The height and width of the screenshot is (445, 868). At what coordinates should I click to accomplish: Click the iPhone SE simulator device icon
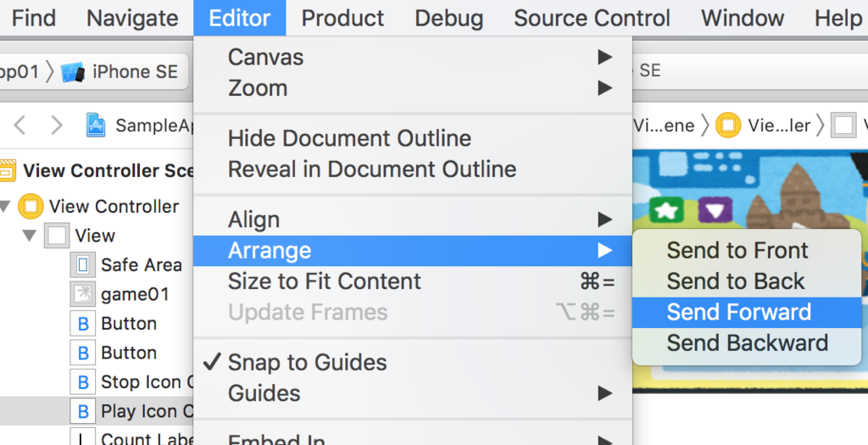pos(73,72)
